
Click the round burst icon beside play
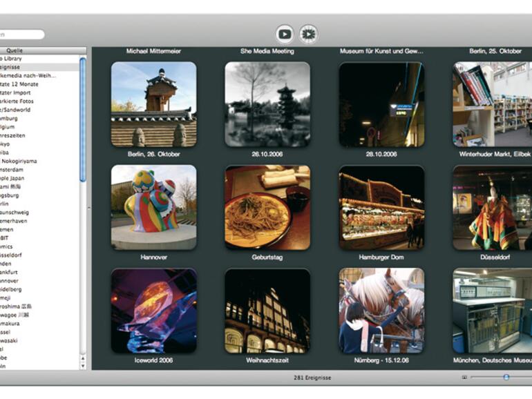point(308,34)
